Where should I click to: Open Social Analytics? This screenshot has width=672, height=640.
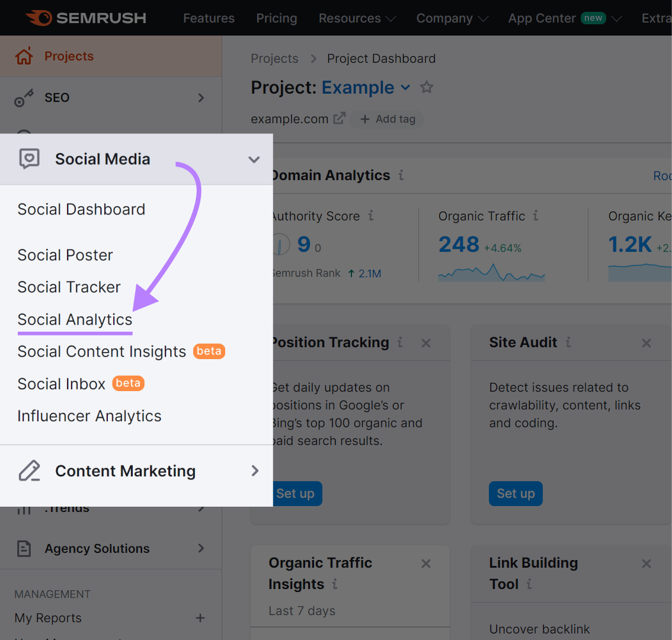75,319
